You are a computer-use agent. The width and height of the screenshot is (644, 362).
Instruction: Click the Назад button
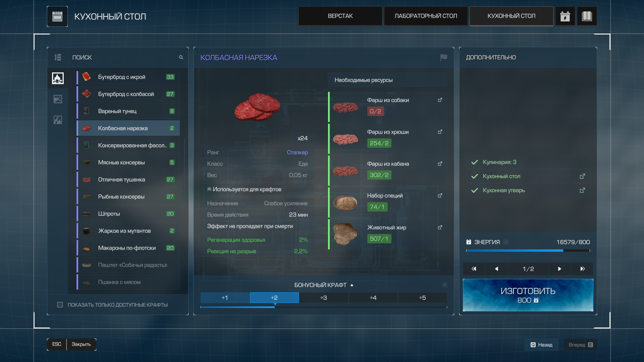pyautogui.click(x=541, y=345)
